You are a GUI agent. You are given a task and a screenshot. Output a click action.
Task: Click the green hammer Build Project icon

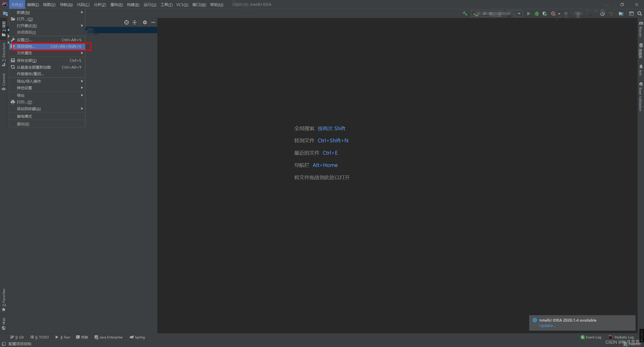coord(465,14)
